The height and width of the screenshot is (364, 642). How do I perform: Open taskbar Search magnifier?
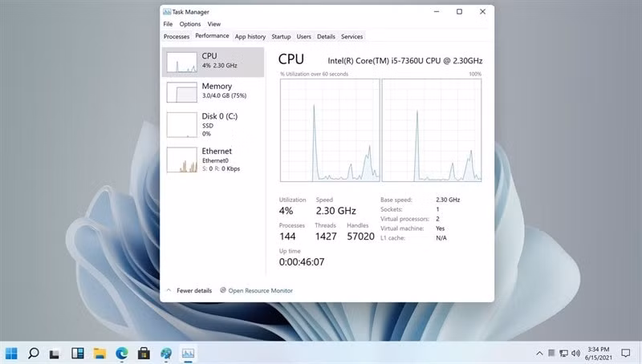click(34, 353)
